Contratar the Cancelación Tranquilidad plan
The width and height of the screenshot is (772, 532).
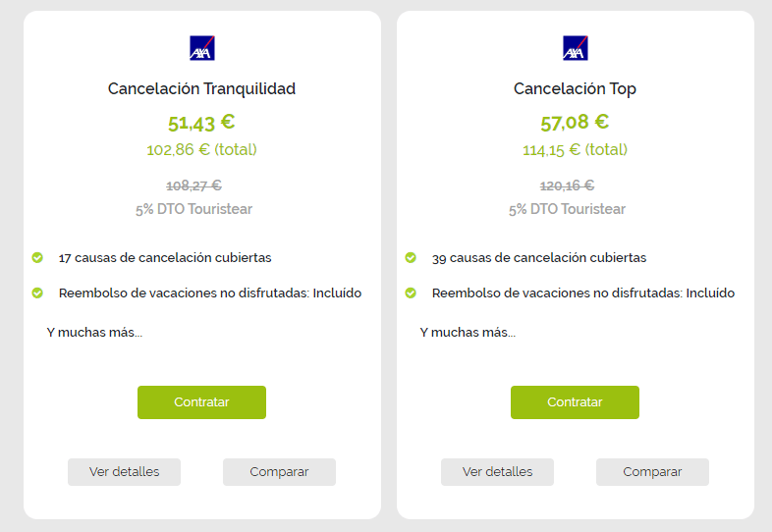[202, 402]
